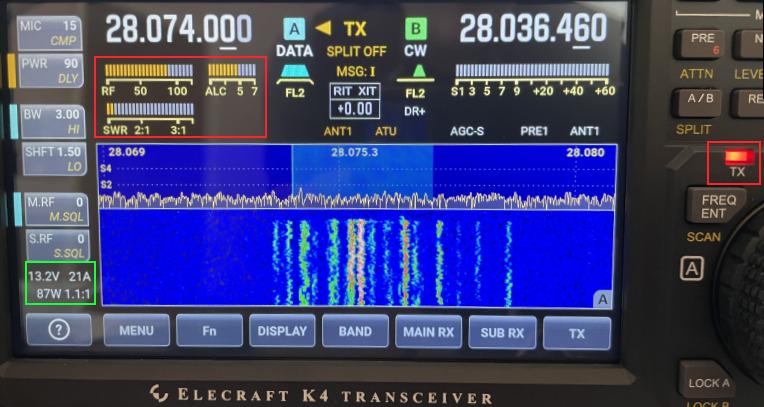
Task: Toggle the A/B VFO swap button
Action: tap(700, 101)
